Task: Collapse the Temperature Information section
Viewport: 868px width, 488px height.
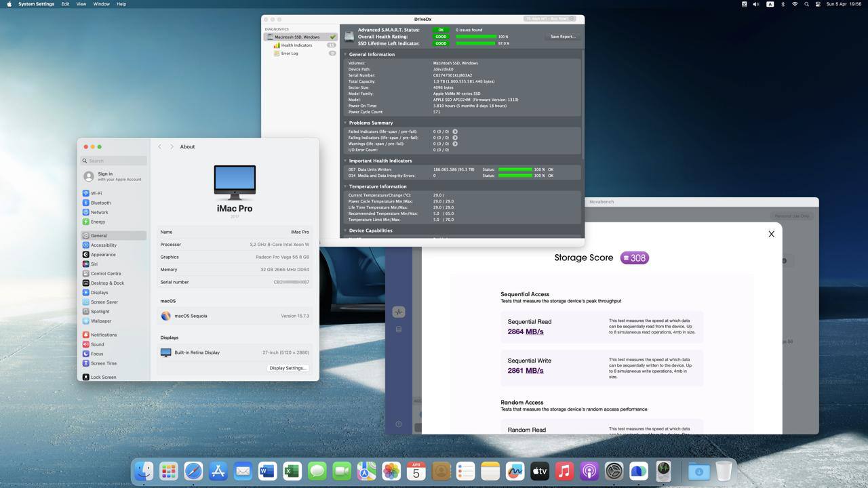Action: click(345, 186)
